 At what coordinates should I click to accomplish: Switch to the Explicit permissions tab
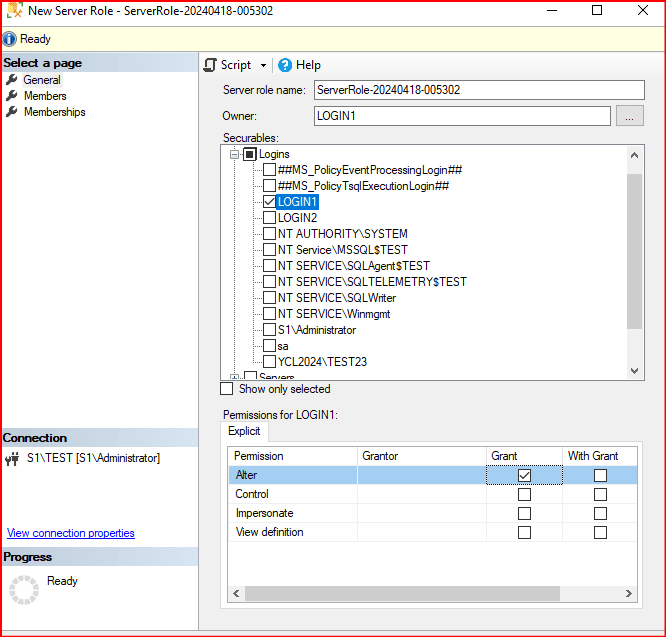244,431
